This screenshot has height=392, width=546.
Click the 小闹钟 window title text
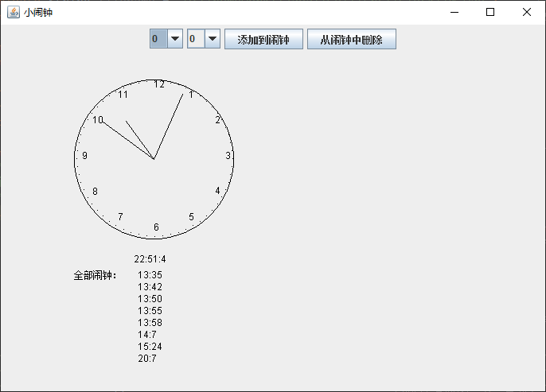coord(38,12)
